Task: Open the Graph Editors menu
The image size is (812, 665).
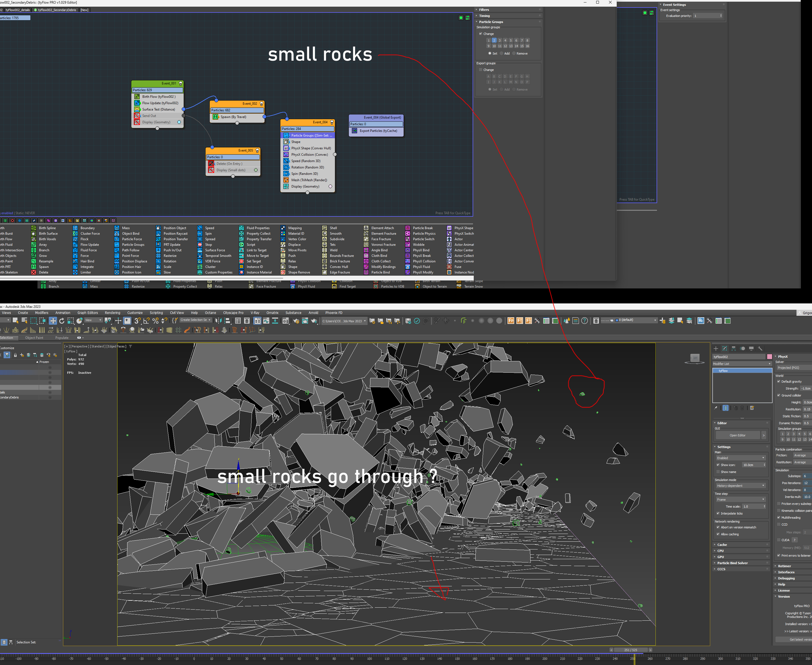Action: coord(87,313)
